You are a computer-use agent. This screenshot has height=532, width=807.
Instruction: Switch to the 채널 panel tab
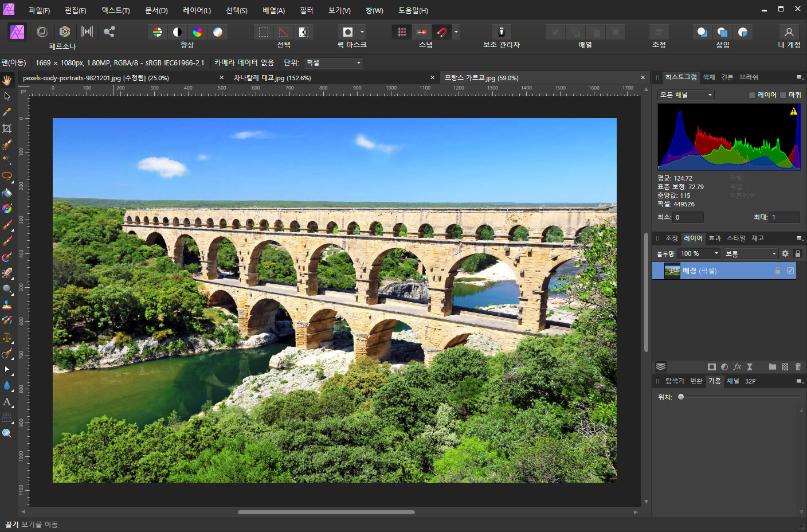tap(733, 381)
